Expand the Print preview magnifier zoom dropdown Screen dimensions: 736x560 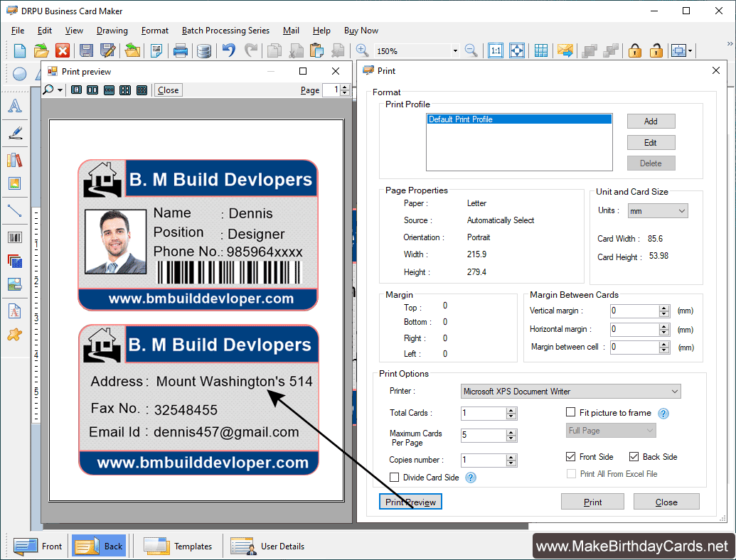tap(60, 90)
